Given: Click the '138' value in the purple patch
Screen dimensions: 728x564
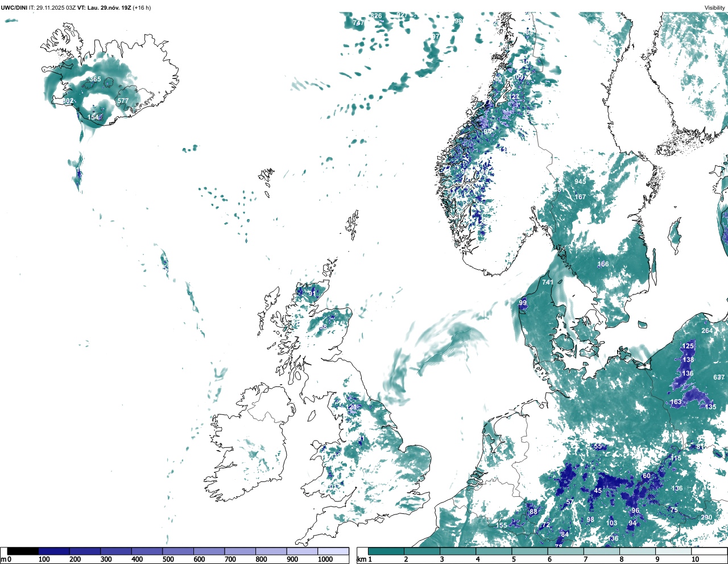Looking at the screenshot, I should pos(688,360).
